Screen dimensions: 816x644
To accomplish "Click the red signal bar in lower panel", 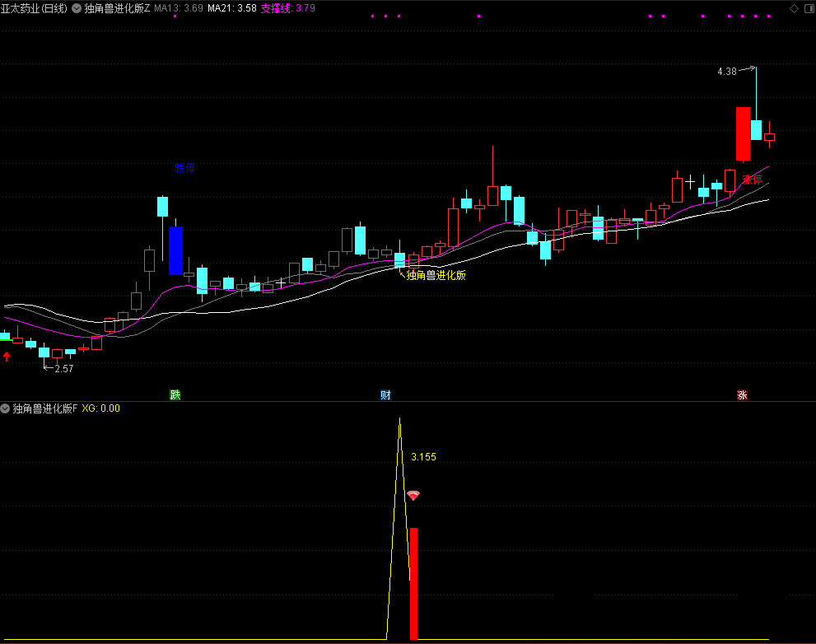I will click(413, 583).
